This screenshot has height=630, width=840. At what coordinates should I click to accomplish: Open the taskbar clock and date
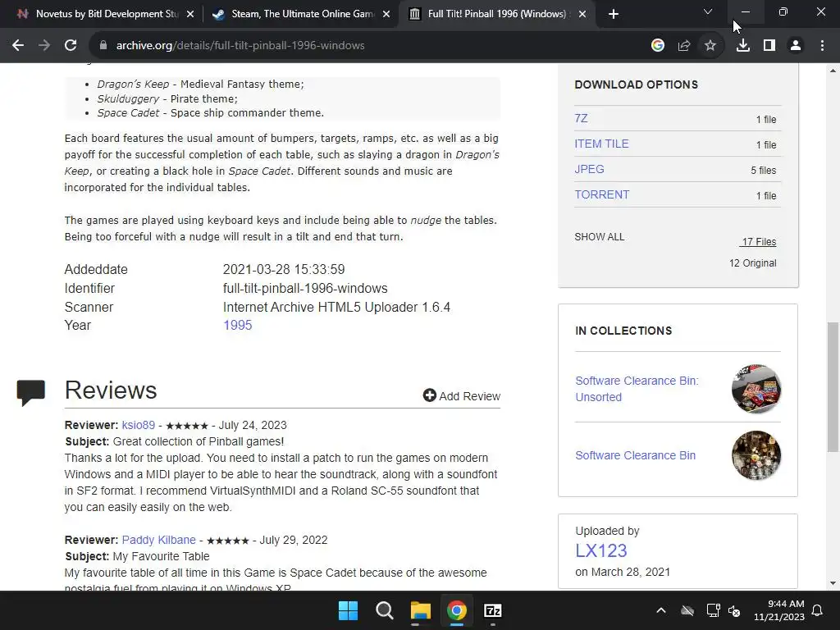point(779,610)
